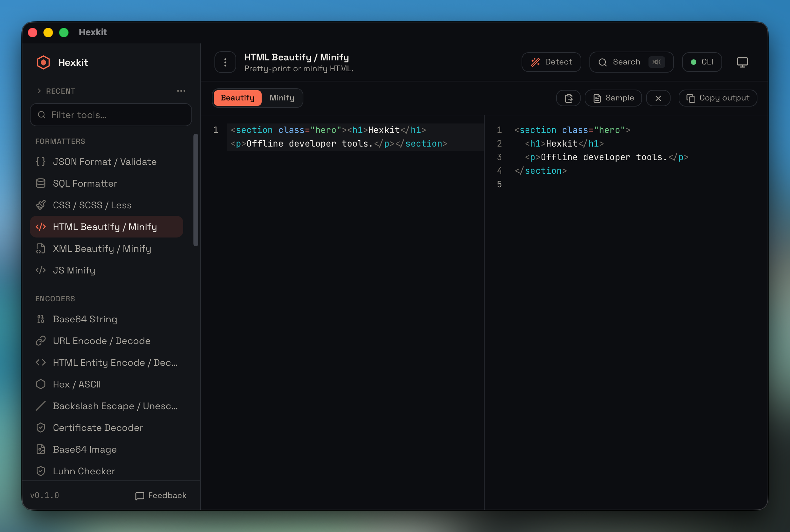Click the Detect magic wand button
790x532 pixels.
click(551, 62)
